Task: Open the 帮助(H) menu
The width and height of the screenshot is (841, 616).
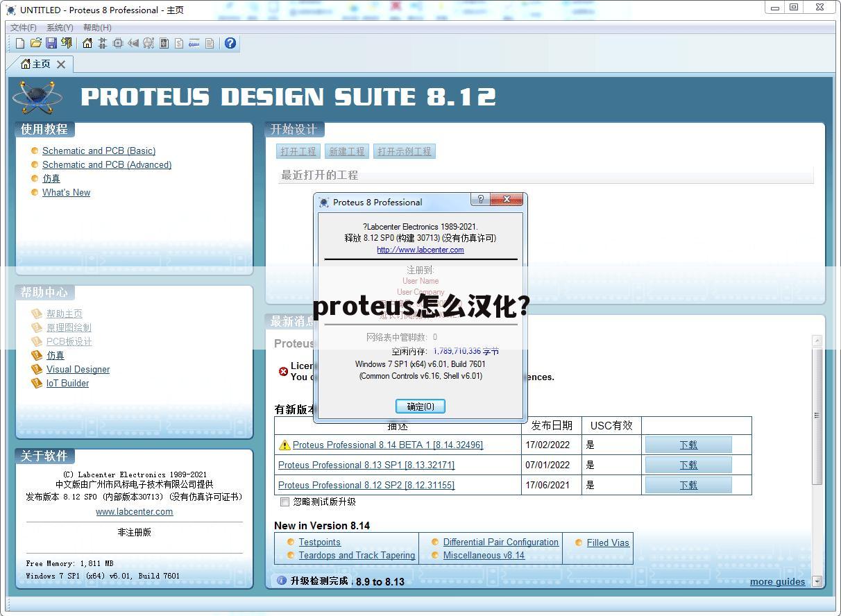Action: click(97, 27)
